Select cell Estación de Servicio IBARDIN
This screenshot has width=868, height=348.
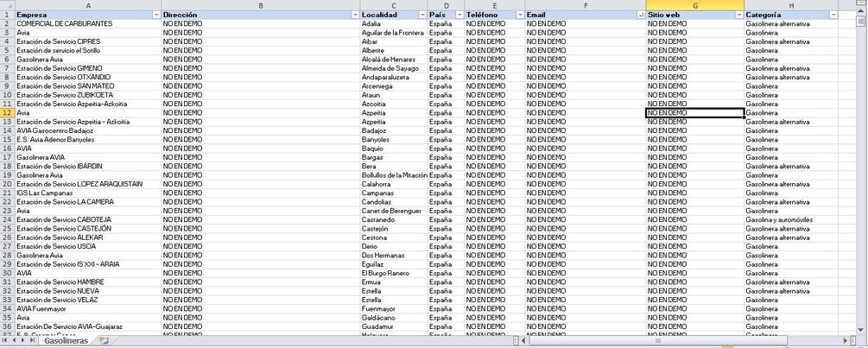coord(88,166)
